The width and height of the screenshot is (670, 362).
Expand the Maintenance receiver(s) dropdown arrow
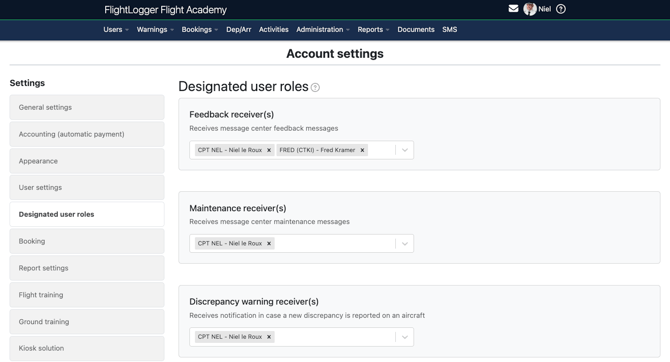pos(405,244)
